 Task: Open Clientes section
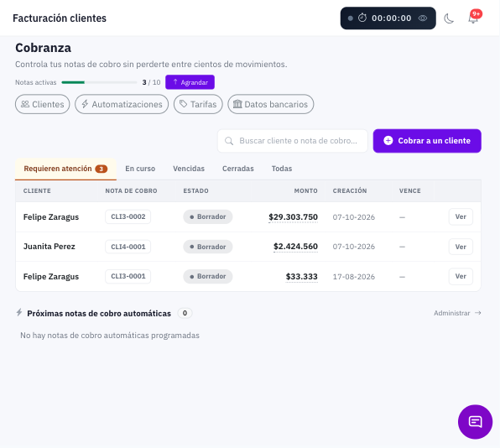(x=43, y=104)
